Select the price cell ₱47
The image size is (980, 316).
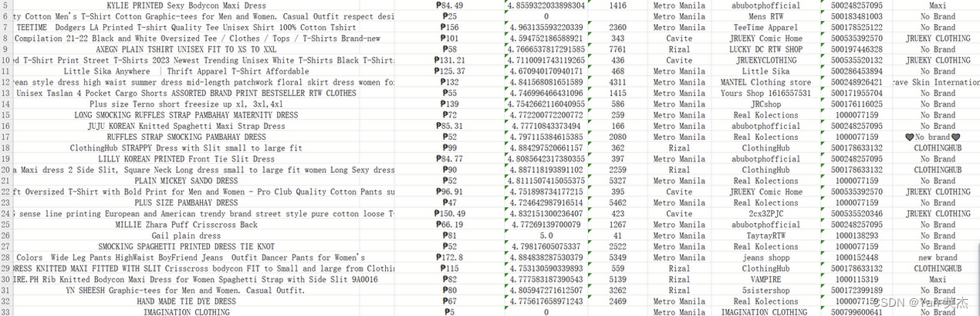pyautogui.click(x=450, y=202)
